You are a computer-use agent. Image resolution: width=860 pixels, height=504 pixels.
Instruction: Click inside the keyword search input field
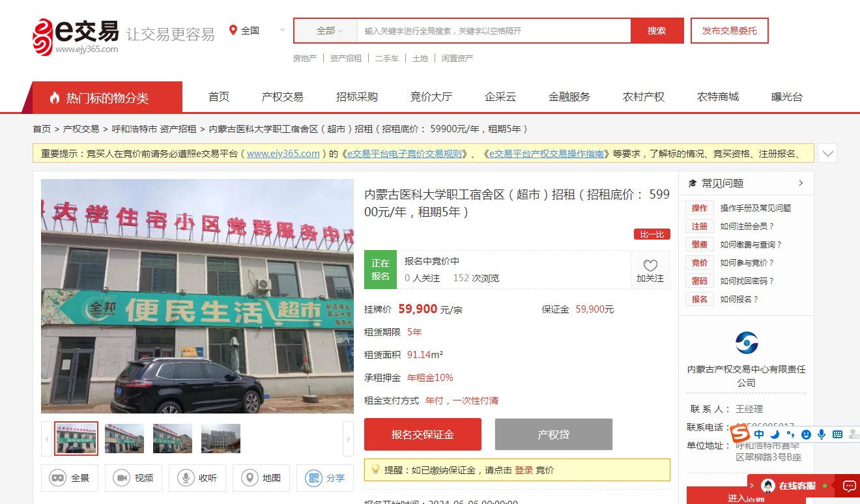(494, 31)
